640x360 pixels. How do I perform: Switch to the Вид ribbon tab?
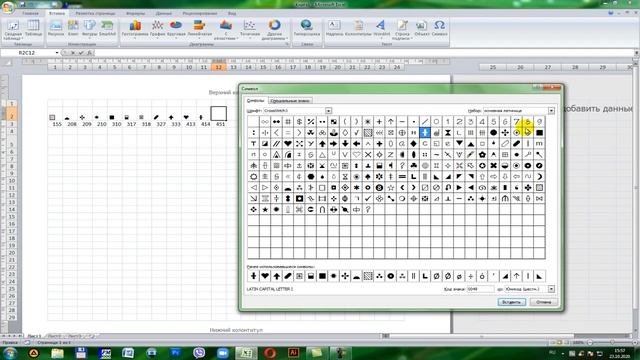(x=232, y=13)
